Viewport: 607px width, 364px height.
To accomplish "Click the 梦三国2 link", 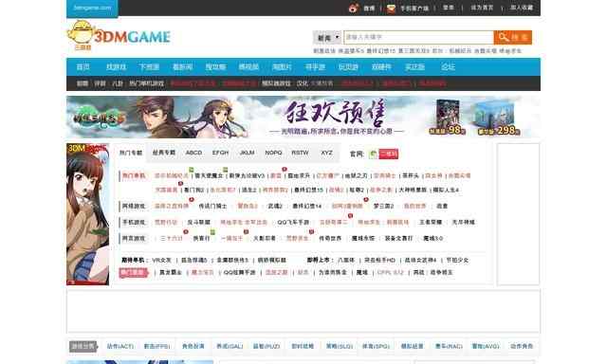I will [383, 207].
